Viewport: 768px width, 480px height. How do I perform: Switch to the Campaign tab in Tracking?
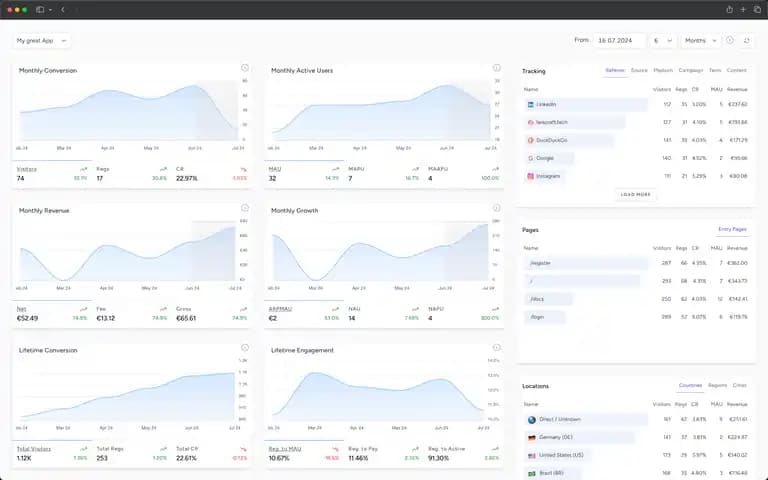[x=691, y=71]
